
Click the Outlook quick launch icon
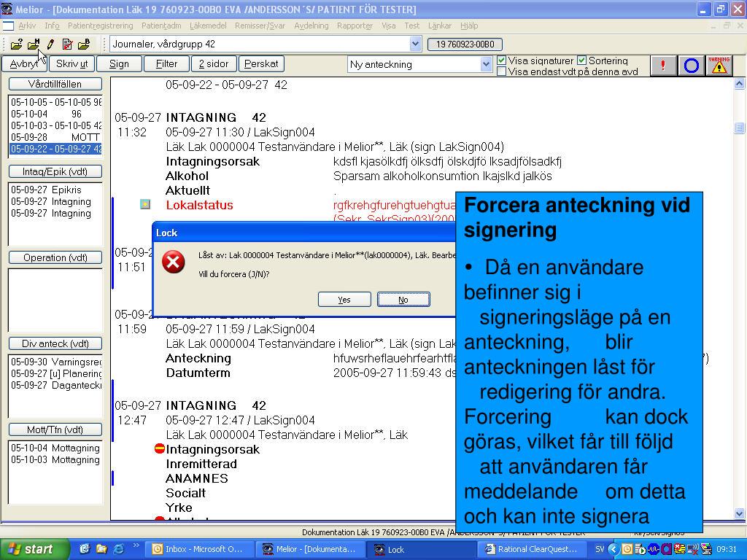85,549
